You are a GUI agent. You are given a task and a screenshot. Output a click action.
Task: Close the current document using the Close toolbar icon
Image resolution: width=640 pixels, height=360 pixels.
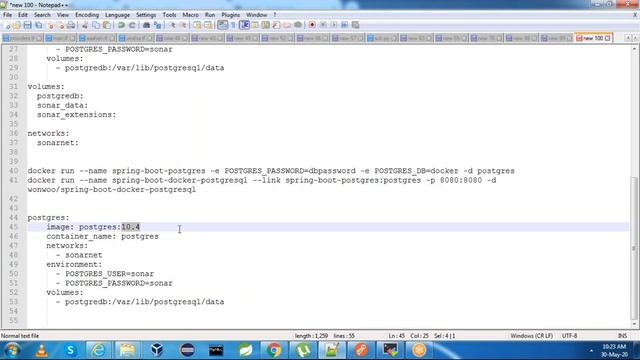pos(50,25)
